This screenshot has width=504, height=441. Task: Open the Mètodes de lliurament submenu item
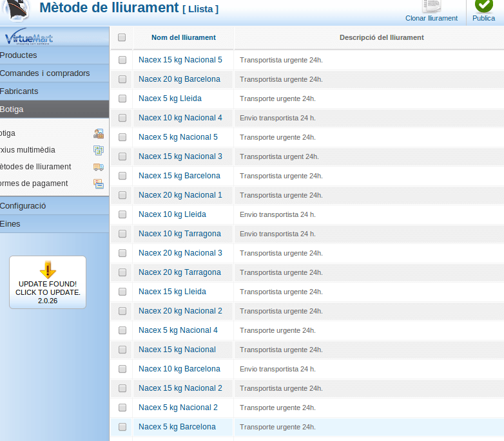pyautogui.click(x=35, y=167)
